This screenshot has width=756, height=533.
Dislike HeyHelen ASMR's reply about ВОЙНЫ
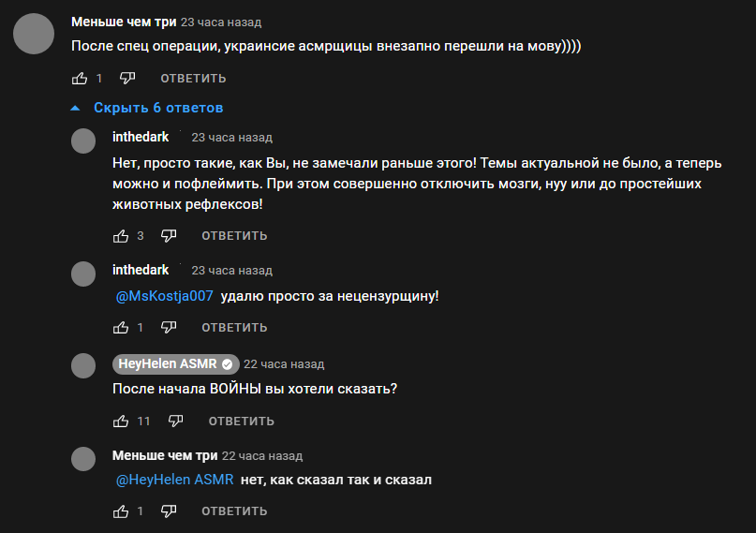(x=175, y=422)
